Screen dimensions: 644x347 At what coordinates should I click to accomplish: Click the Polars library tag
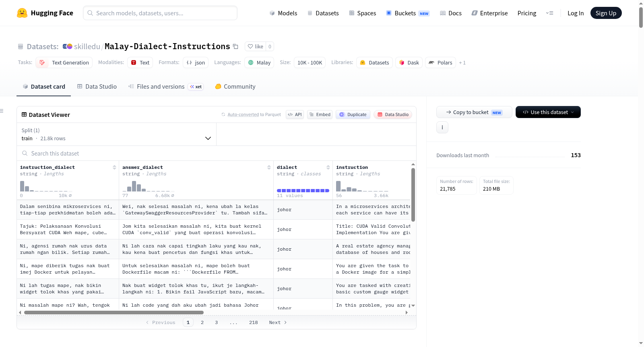click(440, 62)
